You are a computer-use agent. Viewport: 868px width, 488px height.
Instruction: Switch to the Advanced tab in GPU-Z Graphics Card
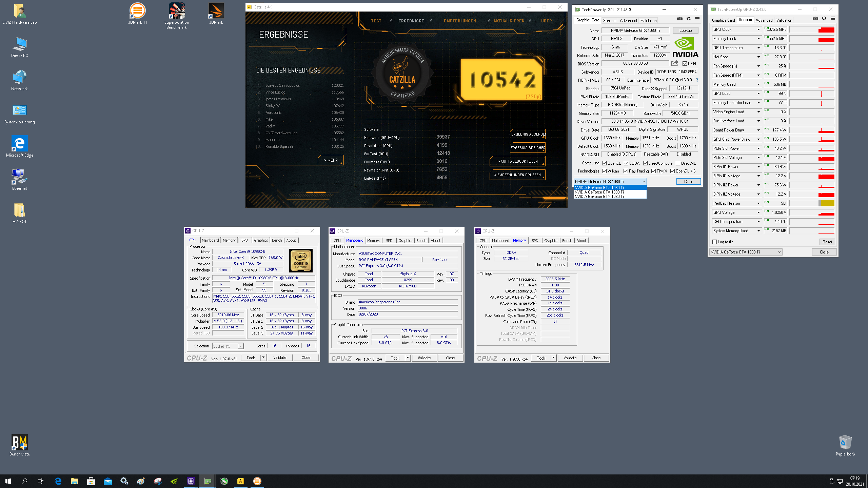(x=628, y=20)
